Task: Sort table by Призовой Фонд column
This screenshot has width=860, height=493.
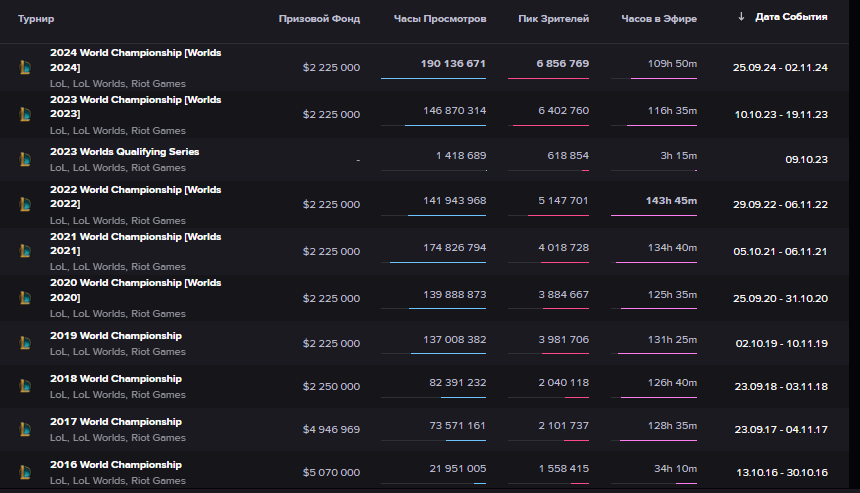Action: pyautogui.click(x=319, y=19)
